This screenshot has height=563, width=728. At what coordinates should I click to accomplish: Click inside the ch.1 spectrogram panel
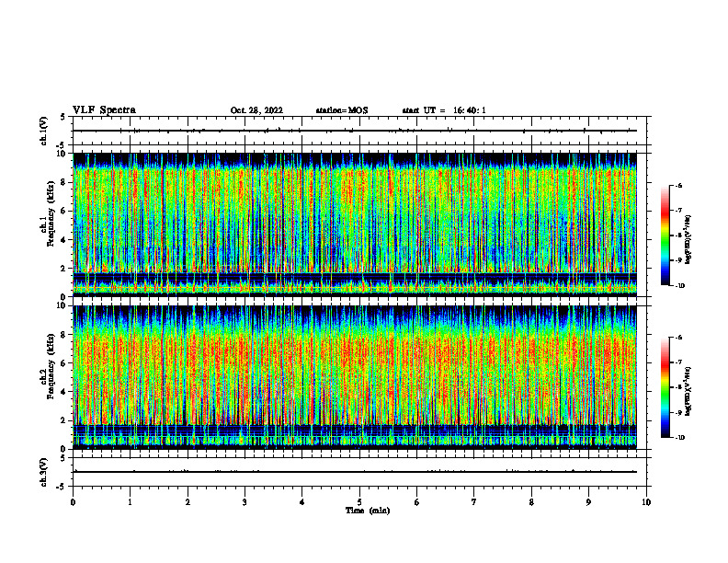tap(355, 224)
